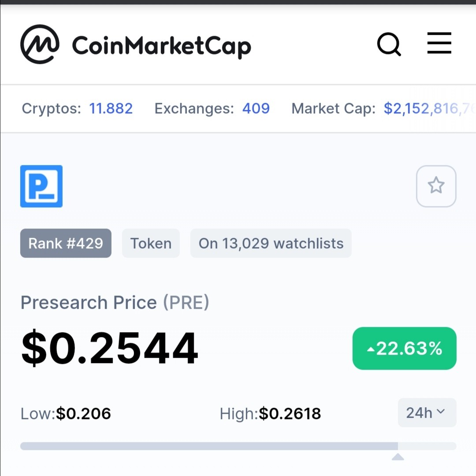Toggle the watchlist star button
Image resolution: width=476 pixels, height=476 pixels.
coord(436,186)
